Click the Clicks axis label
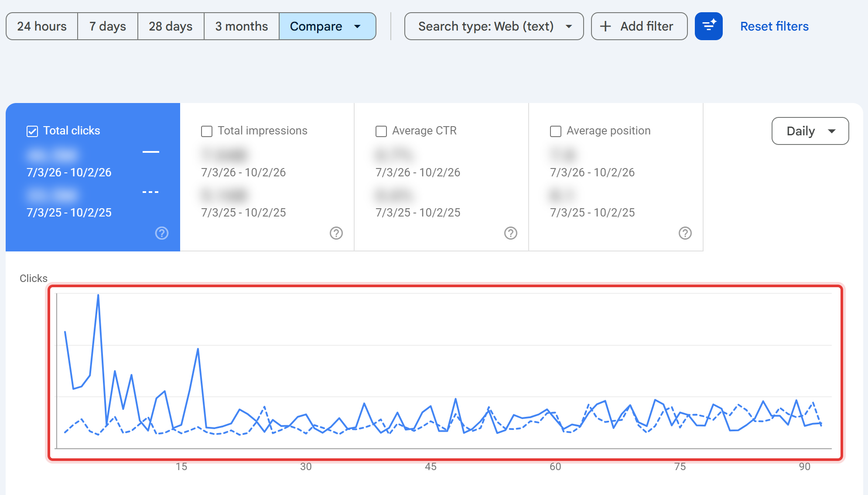This screenshot has width=868, height=495. click(34, 278)
